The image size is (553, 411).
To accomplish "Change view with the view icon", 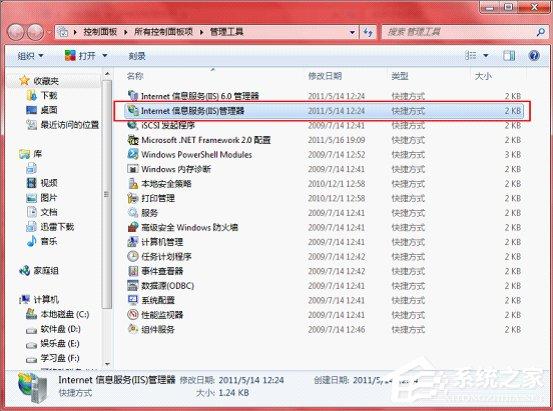I will pyautogui.click(x=470, y=56).
